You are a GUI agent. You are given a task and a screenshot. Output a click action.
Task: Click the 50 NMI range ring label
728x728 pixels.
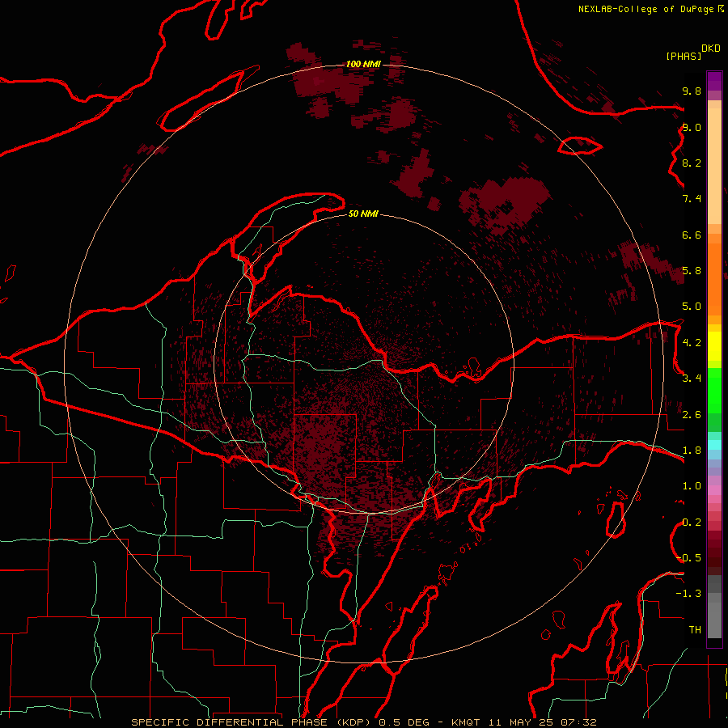click(x=363, y=214)
